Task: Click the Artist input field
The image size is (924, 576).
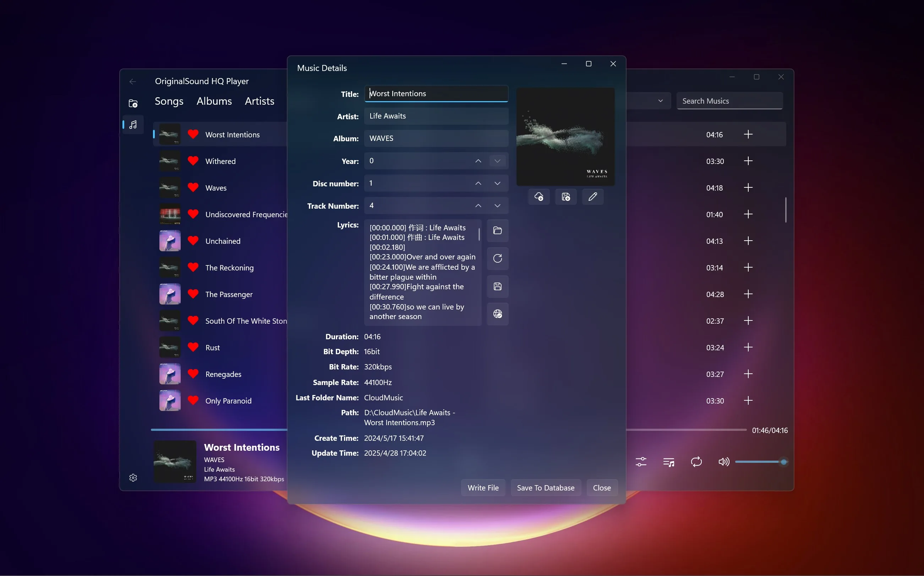Action: pos(436,116)
